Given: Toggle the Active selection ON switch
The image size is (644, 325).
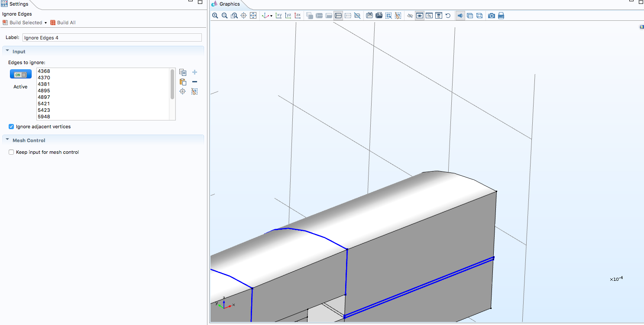Looking at the screenshot, I should click(21, 75).
